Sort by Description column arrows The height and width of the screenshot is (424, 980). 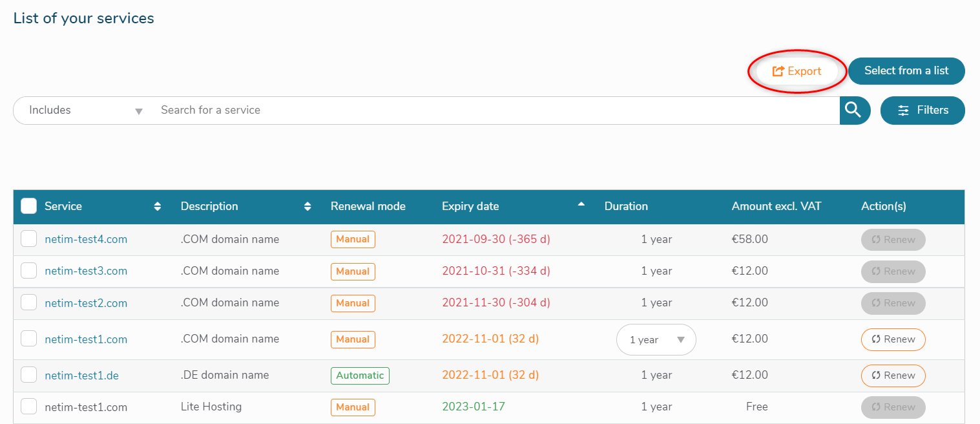coord(308,207)
